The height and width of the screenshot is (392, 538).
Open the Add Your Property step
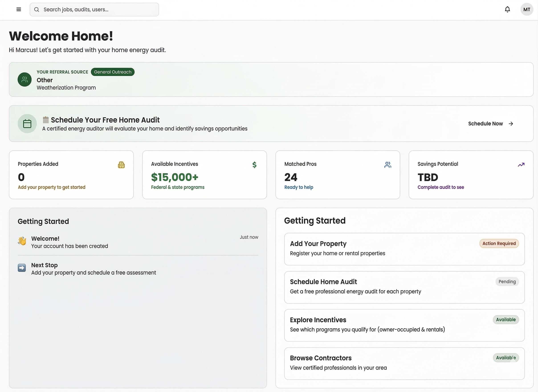[379, 249]
